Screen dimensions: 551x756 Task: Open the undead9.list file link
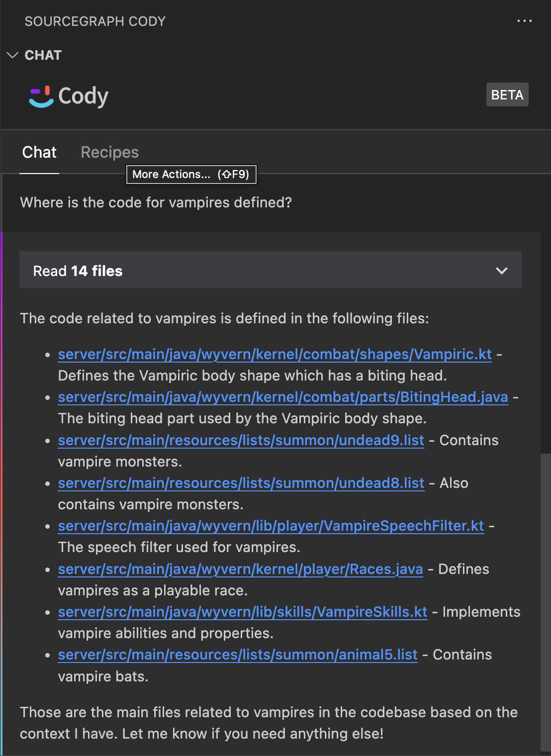point(241,440)
